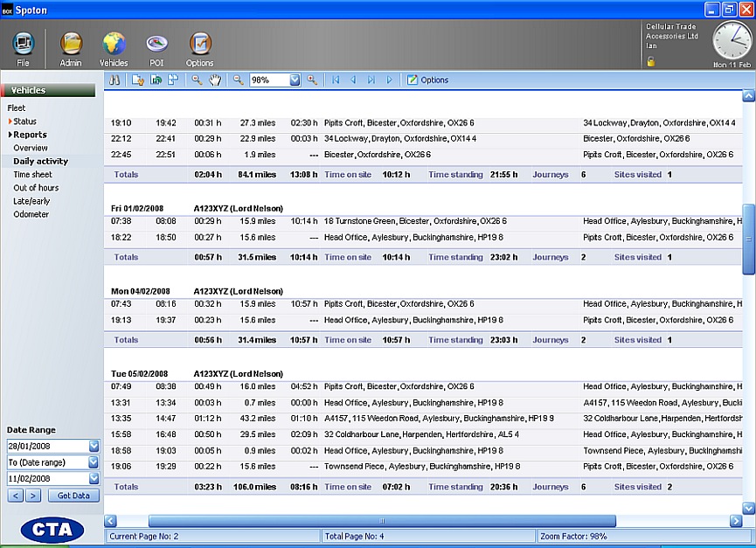This screenshot has width=756, height=548.
Task: Select Time sheet report
Action: [32, 175]
